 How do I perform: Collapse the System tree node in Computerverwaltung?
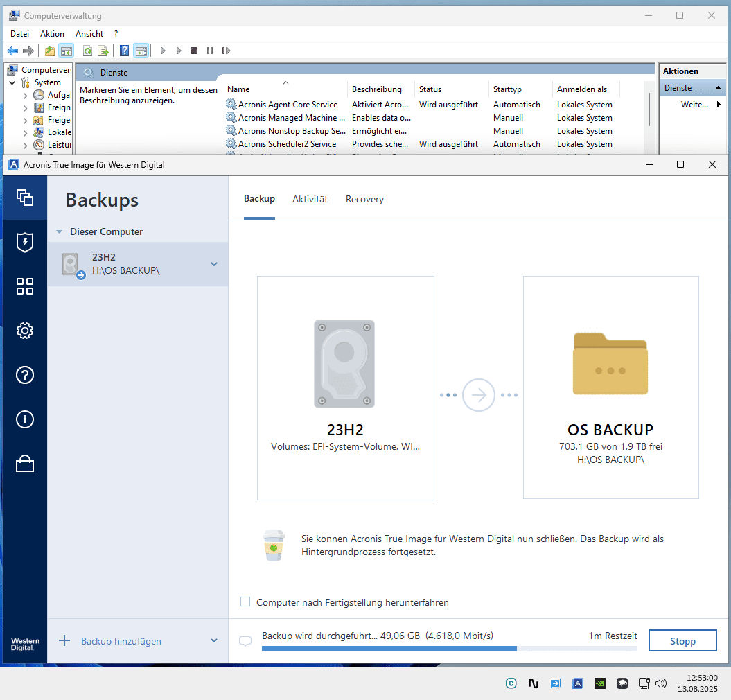[12, 82]
